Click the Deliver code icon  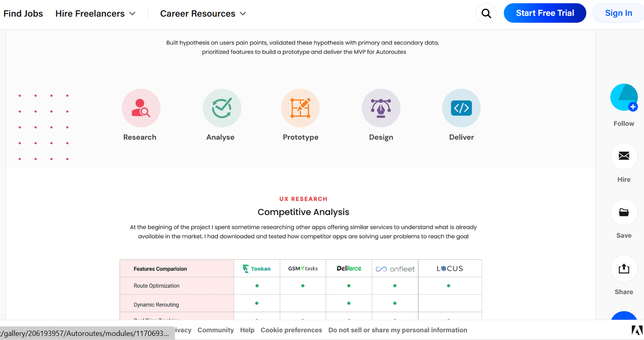(461, 108)
